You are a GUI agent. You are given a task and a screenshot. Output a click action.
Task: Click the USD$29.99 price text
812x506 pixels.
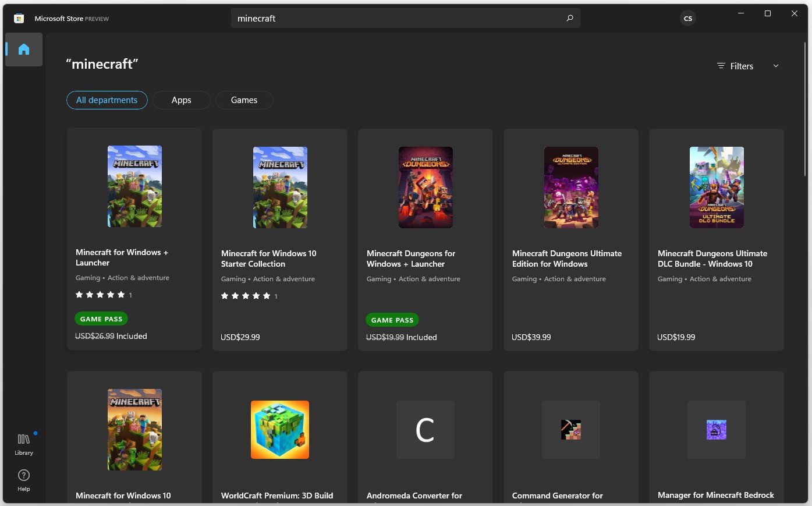click(x=240, y=337)
